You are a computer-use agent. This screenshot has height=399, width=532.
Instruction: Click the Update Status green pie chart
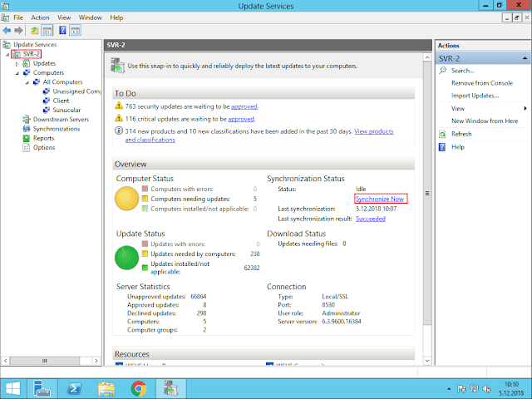point(126,258)
